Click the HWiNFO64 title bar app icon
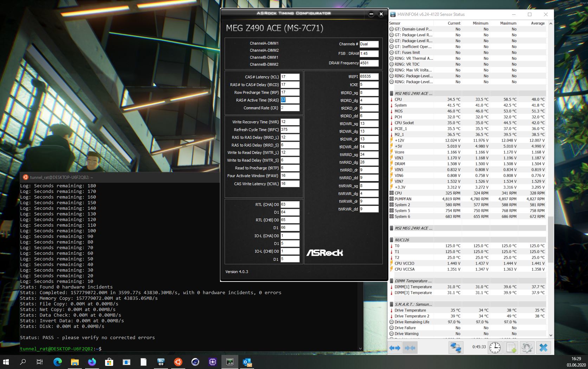 393,14
